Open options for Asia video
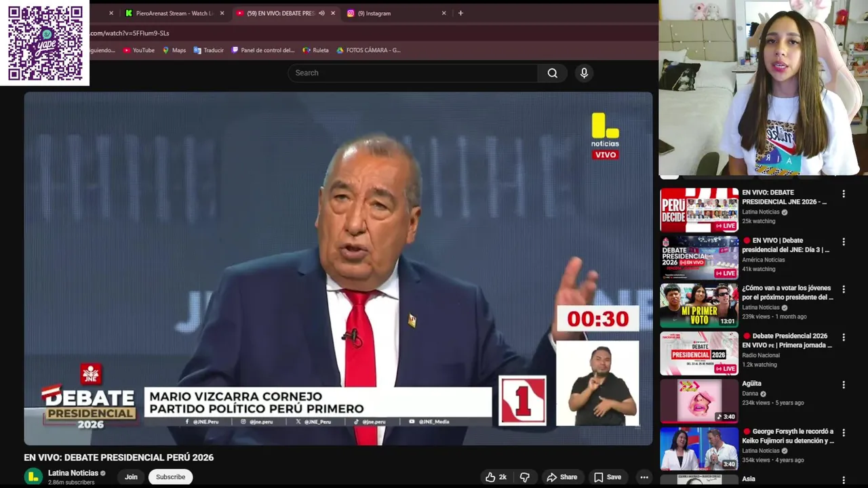Viewport: 868px width, 488px height. coord(844,480)
